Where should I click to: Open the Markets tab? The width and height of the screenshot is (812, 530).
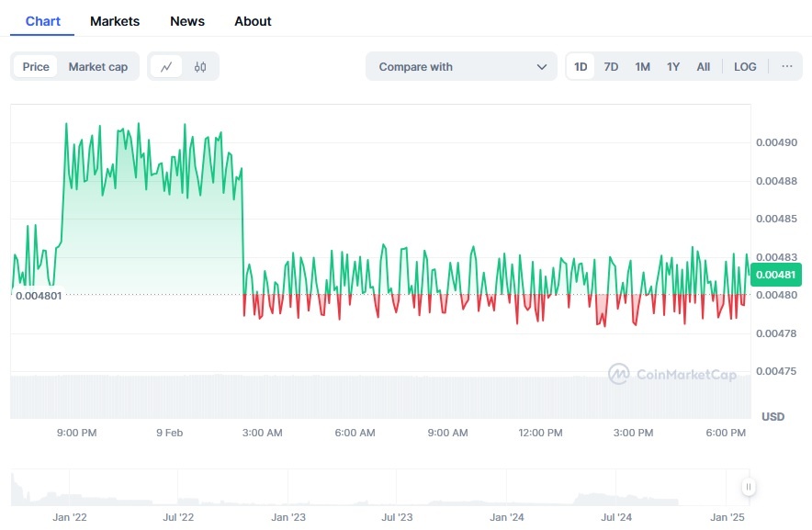[x=115, y=21]
